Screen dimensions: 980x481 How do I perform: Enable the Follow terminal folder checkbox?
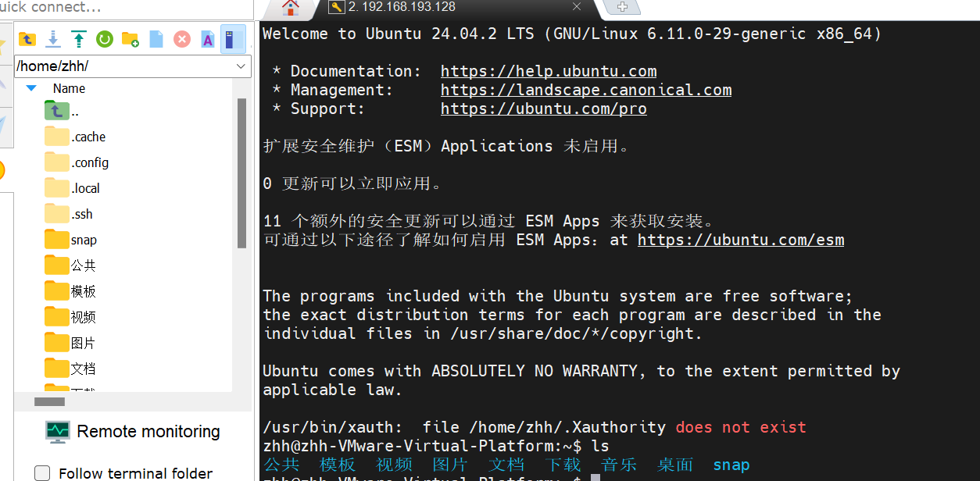pyautogui.click(x=43, y=473)
